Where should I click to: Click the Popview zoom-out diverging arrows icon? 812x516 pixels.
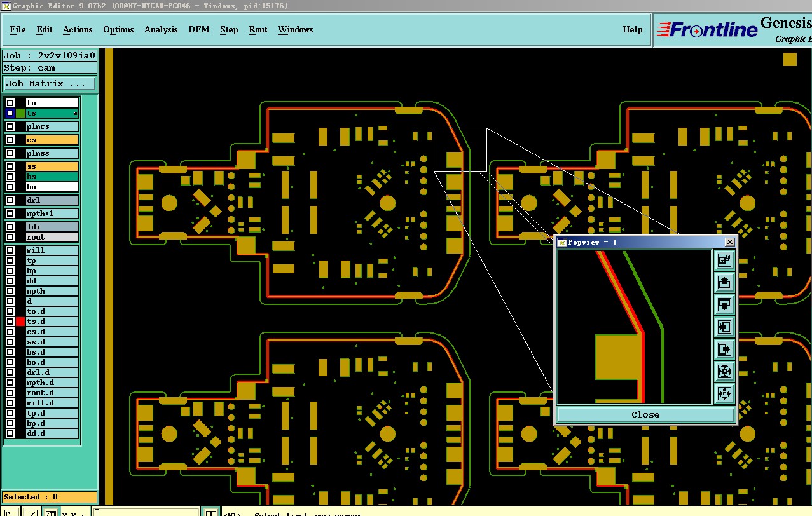click(x=724, y=393)
